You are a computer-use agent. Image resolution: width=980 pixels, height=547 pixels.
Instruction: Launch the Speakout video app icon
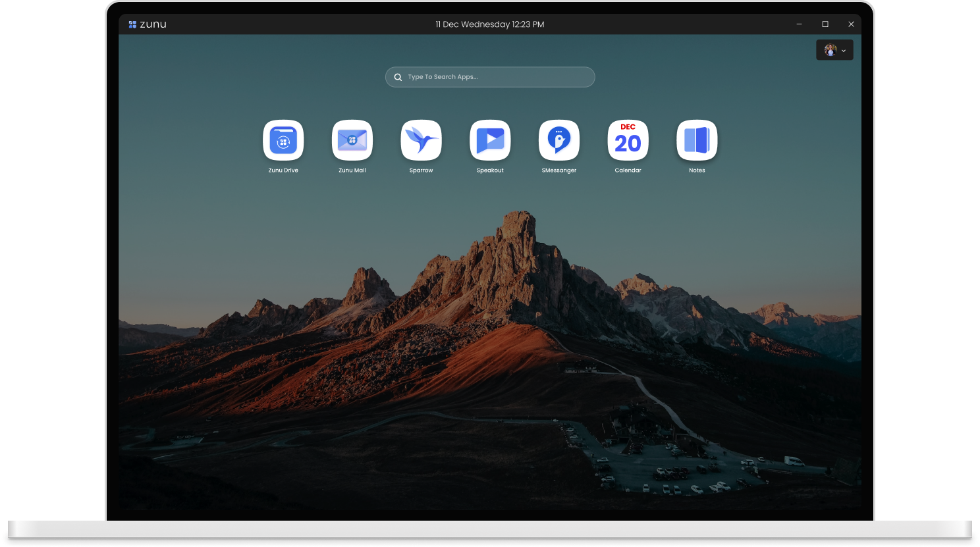(x=490, y=140)
